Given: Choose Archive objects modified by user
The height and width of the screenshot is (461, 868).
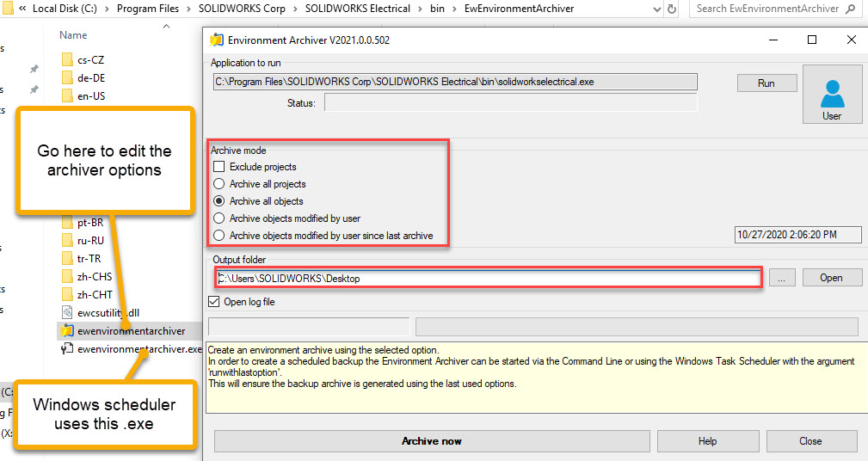Looking at the screenshot, I should click(219, 218).
